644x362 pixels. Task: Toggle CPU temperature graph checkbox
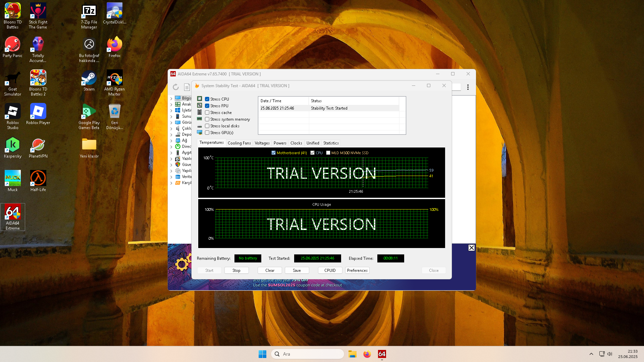(x=313, y=153)
